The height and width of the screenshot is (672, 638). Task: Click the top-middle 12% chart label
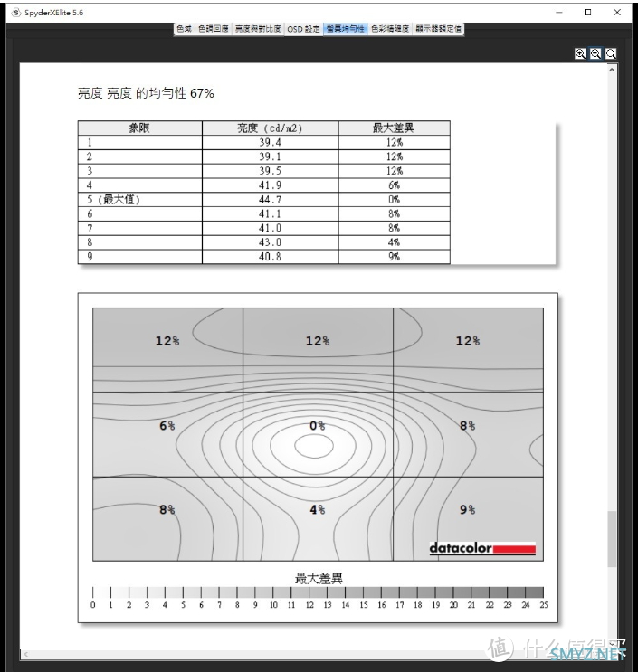click(x=318, y=341)
